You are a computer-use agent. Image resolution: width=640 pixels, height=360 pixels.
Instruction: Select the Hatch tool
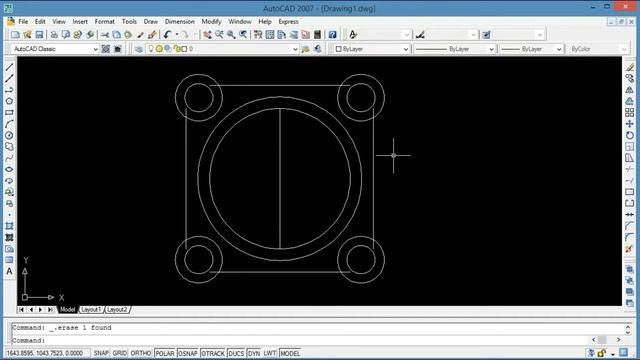(x=9, y=226)
